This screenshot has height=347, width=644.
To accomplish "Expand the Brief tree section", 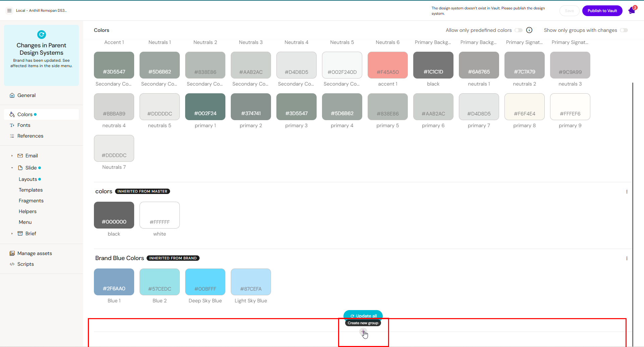I will pyautogui.click(x=12, y=234).
